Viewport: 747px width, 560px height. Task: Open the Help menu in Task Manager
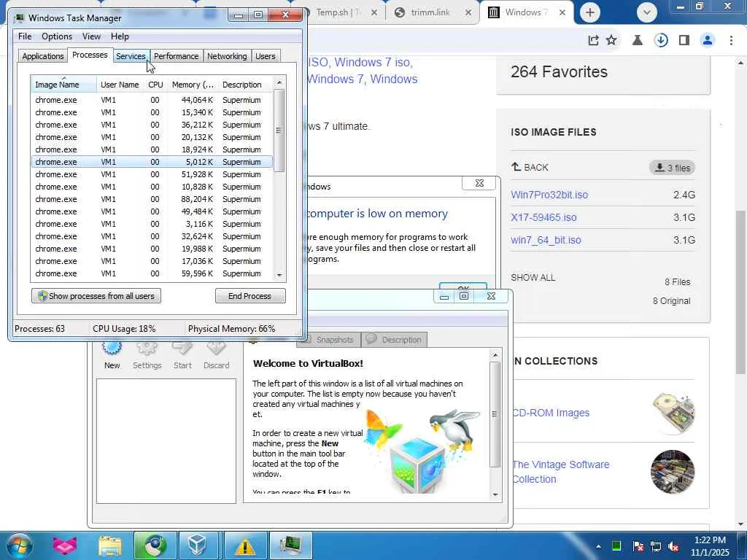coord(120,36)
